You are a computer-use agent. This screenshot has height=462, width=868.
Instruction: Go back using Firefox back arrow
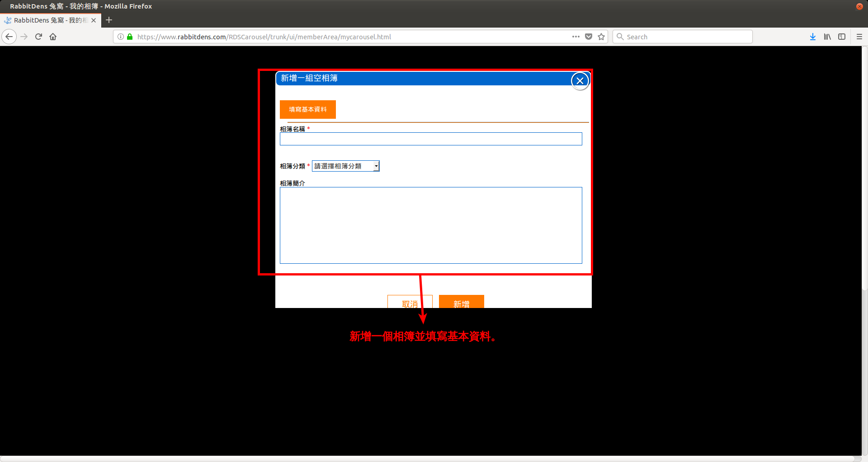click(x=9, y=37)
